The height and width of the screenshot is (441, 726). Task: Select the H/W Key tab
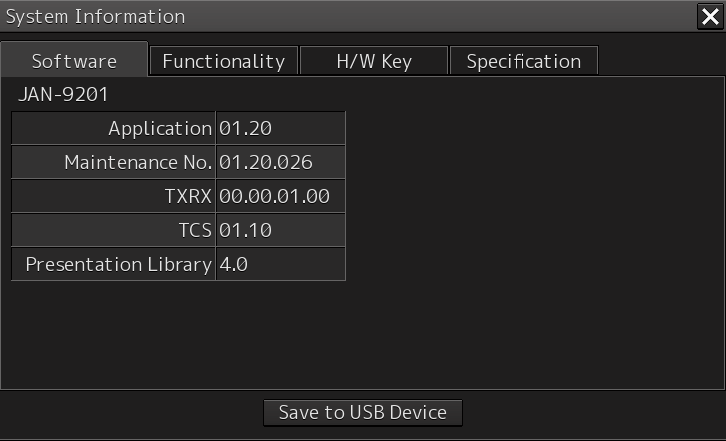coord(374,61)
